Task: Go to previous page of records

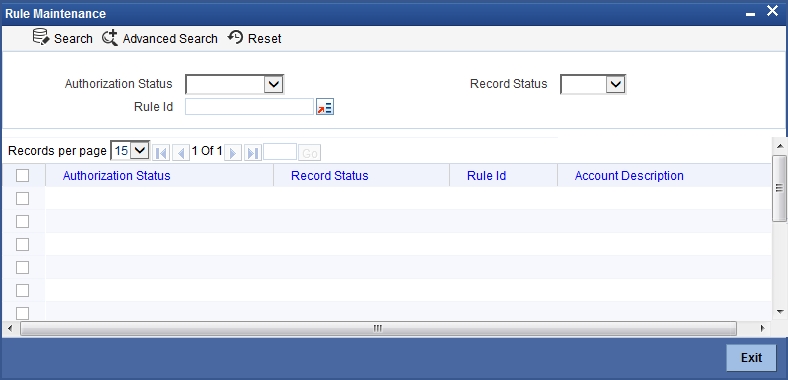Action: [181, 152]
